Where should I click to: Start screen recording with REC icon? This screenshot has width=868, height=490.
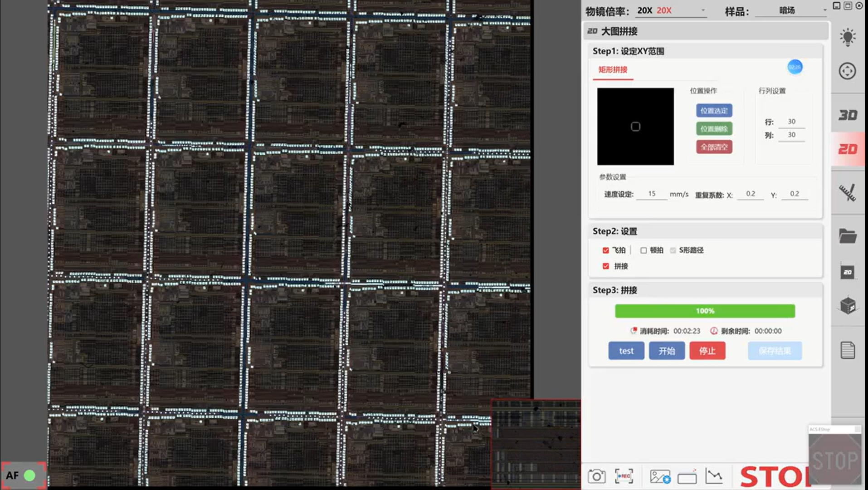pos(624,476)
